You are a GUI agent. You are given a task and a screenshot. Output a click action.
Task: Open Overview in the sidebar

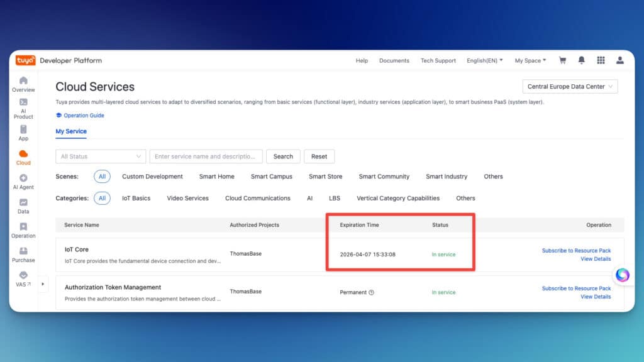23,84
